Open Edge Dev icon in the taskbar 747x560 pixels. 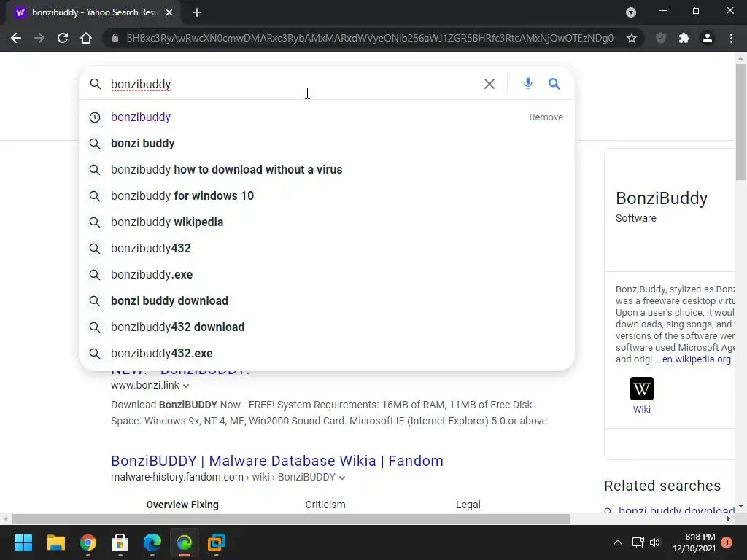click(x=185, y=542)
